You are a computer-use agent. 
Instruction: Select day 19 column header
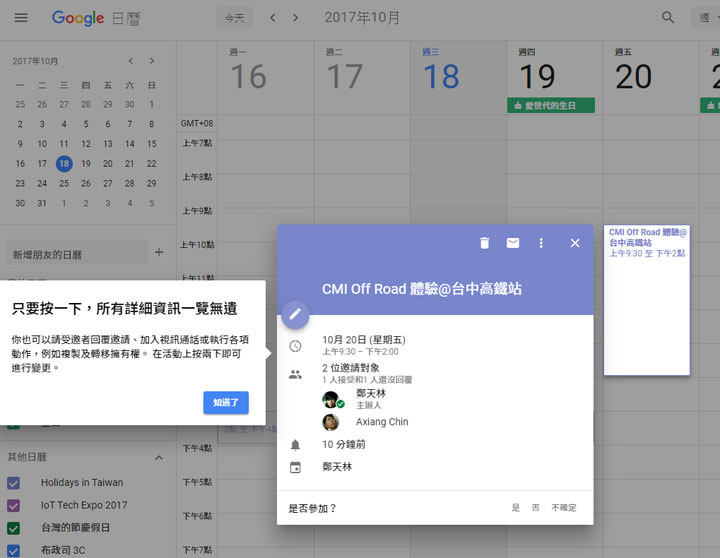537,76
